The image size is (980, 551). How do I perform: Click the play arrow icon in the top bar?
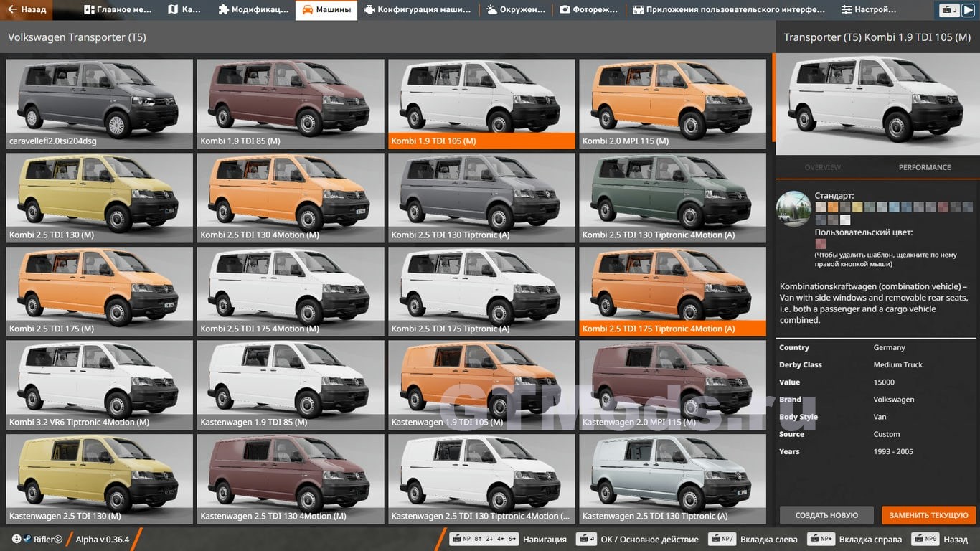click(x=968, y=10)
